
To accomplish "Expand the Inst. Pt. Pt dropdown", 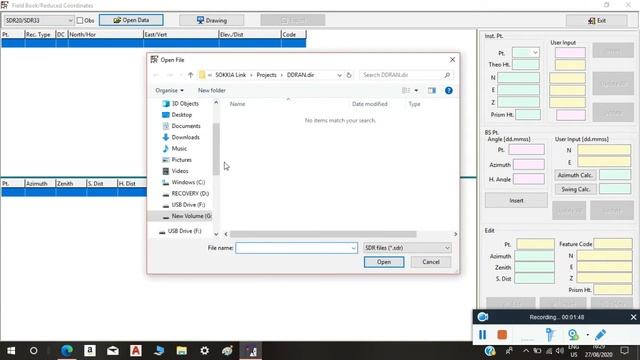I will point(535,53).
